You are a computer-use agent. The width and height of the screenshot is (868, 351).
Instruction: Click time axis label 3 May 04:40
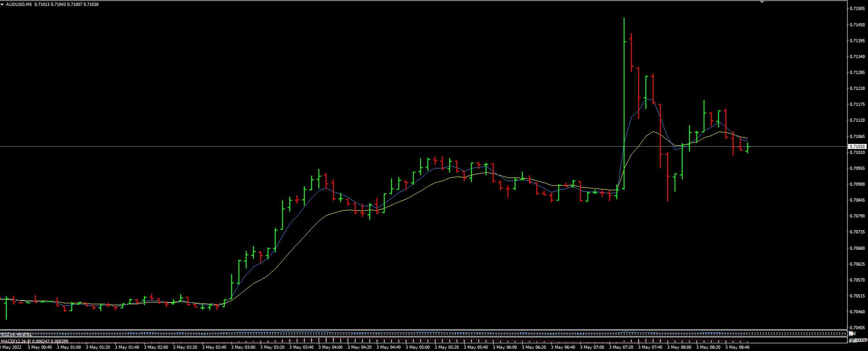(x=388, y=347)
